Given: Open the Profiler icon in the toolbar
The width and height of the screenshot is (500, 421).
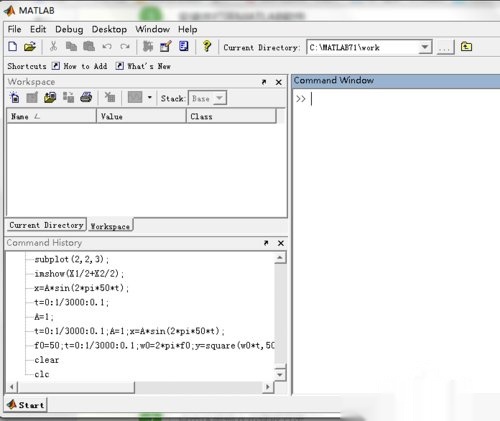Looking at the screenshot, I should click(184, 46).
